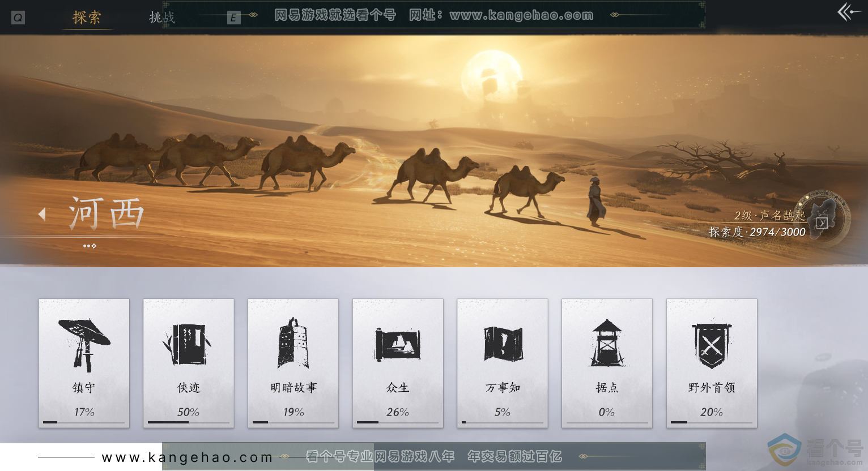Switch to the 挑战 tab
This screenshot has width=868, height=471.
point(162,18)
